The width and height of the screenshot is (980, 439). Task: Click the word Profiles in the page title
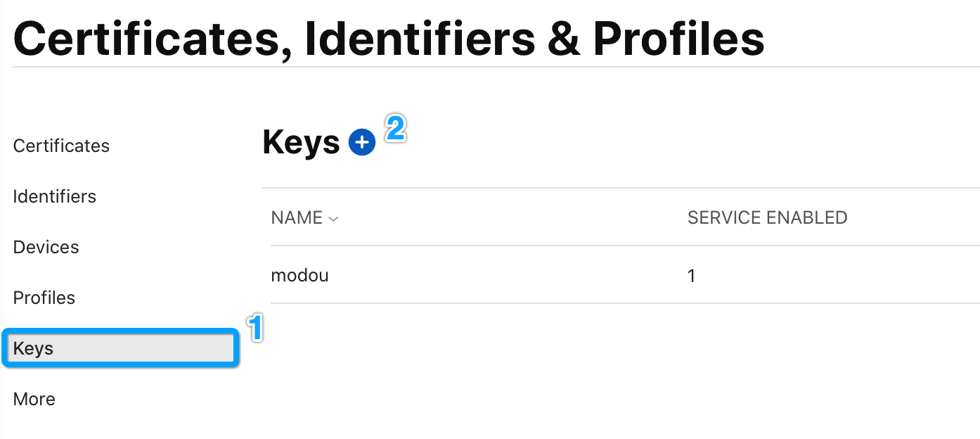tap(678, 39)
